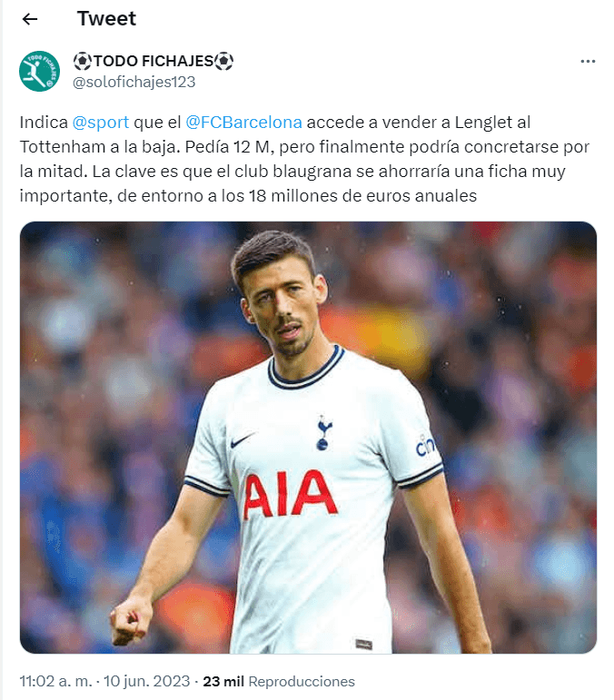Open the TODO FICHAJES profile avatar

(39, 71)
